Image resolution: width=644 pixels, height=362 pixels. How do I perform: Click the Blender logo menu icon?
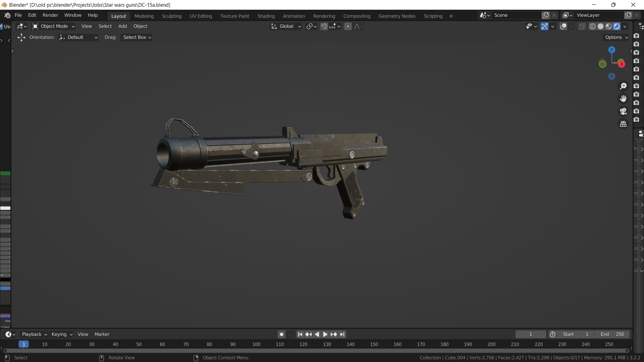coord(7,15)
